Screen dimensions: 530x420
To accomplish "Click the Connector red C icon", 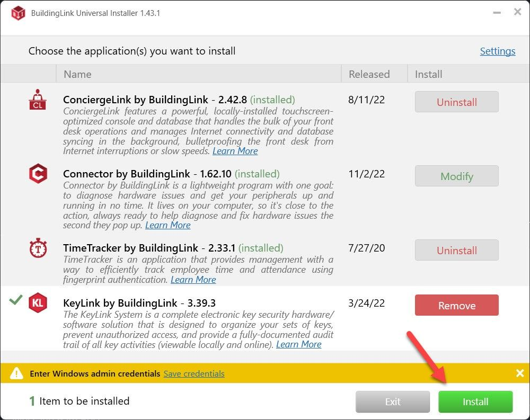I will coord(38,174).
